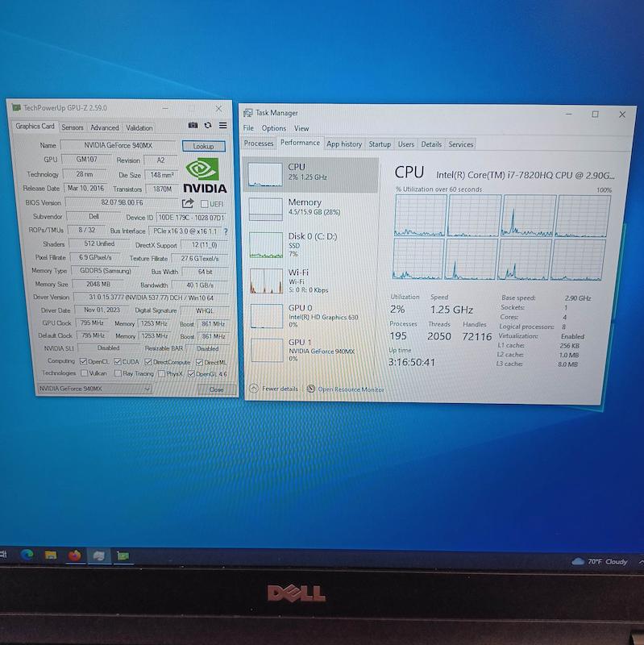This screenshot has height=645, width=644.
Task: Toggle the OpenCL checkbox
Action: pyautogui.click(x=84, y=361)
